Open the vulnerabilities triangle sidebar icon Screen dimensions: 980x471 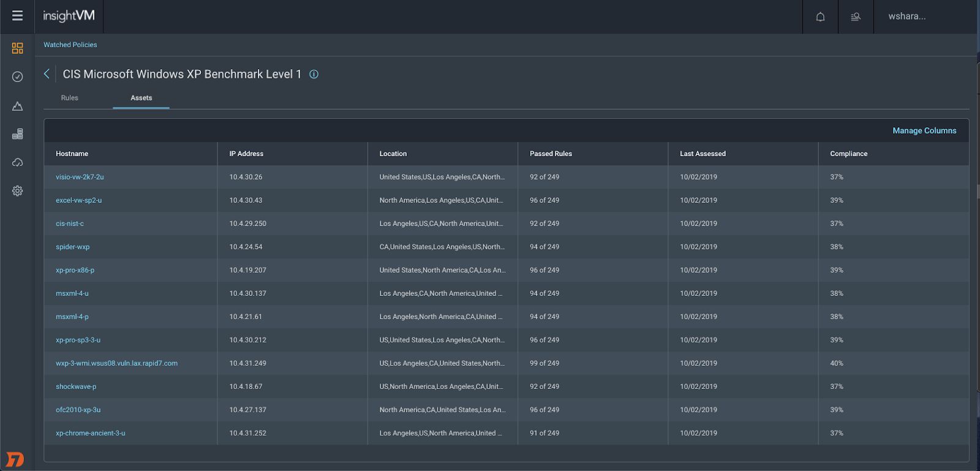tap(17, 106)
